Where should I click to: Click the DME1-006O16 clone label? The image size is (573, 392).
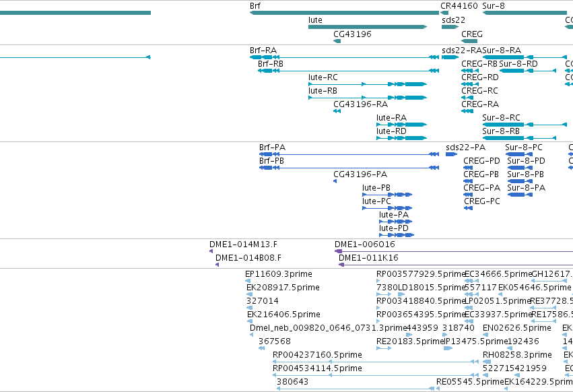365,244
